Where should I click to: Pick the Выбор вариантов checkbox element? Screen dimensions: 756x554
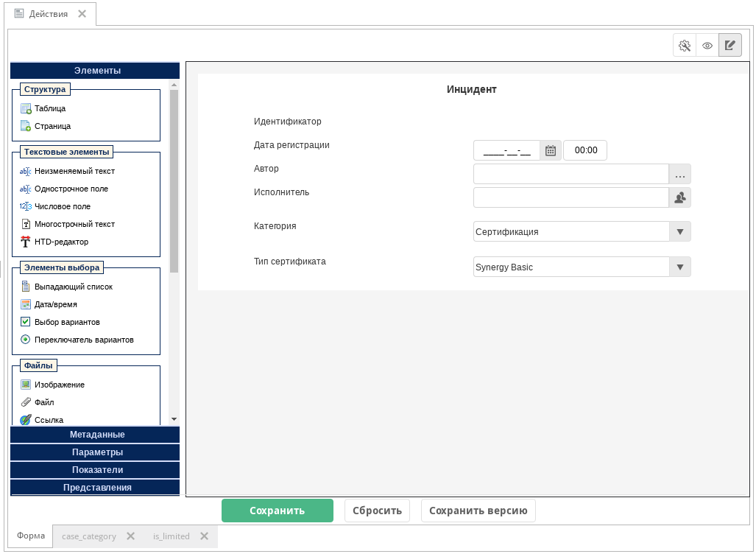tap(26, 322)
